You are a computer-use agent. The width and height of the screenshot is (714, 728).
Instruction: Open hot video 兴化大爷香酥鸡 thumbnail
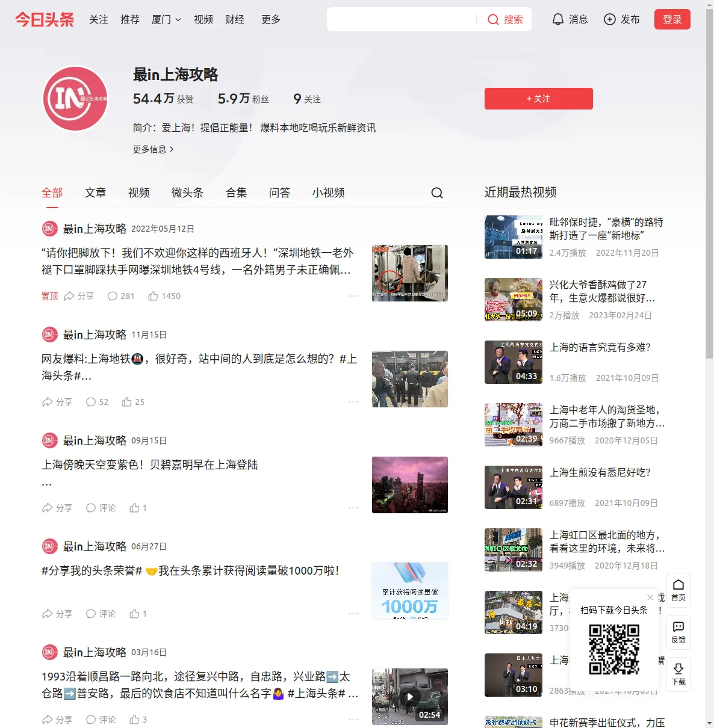point(514,300)
